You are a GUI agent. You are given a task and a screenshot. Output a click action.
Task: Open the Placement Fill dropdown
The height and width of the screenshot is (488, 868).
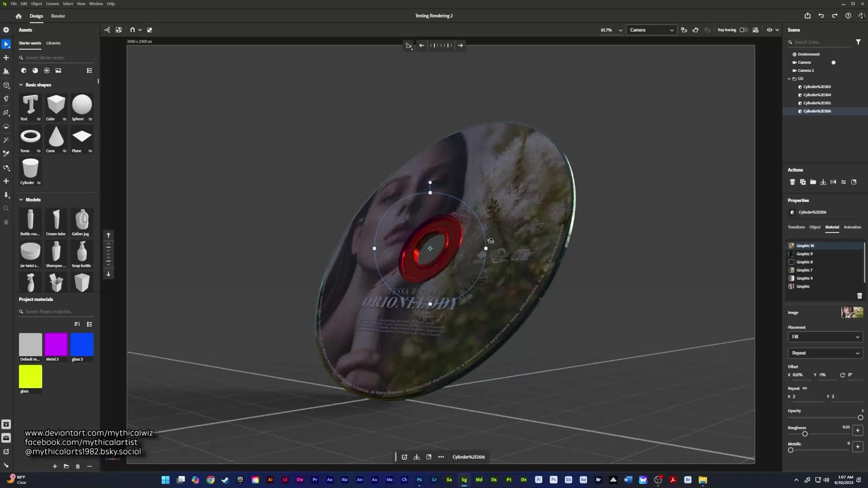pyautogui.click(x=825, y=337)
